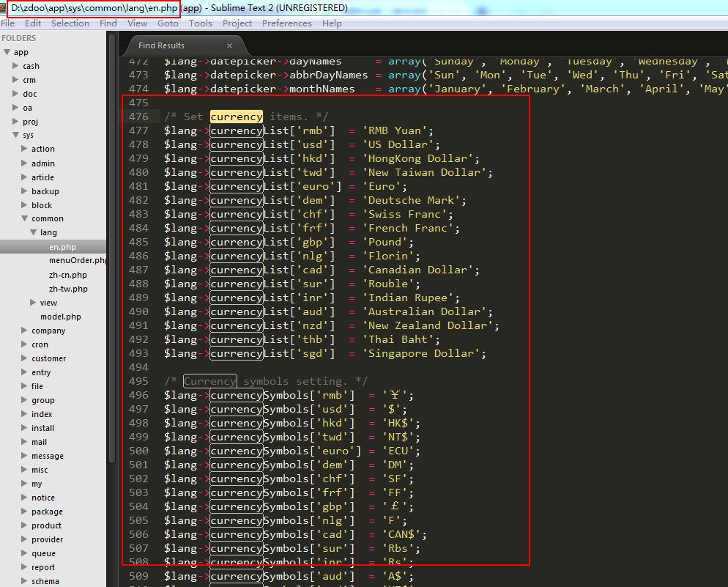Click highlighted currency word on line 476

pos(236,117)
